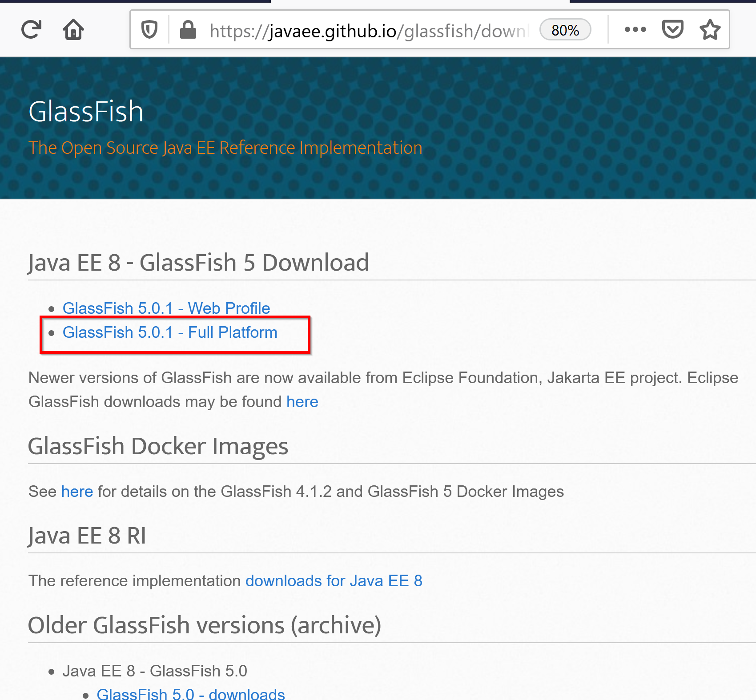
Task: Click 'Older GlassFish versions (archive)' heading
Action: tap(205, 625)
